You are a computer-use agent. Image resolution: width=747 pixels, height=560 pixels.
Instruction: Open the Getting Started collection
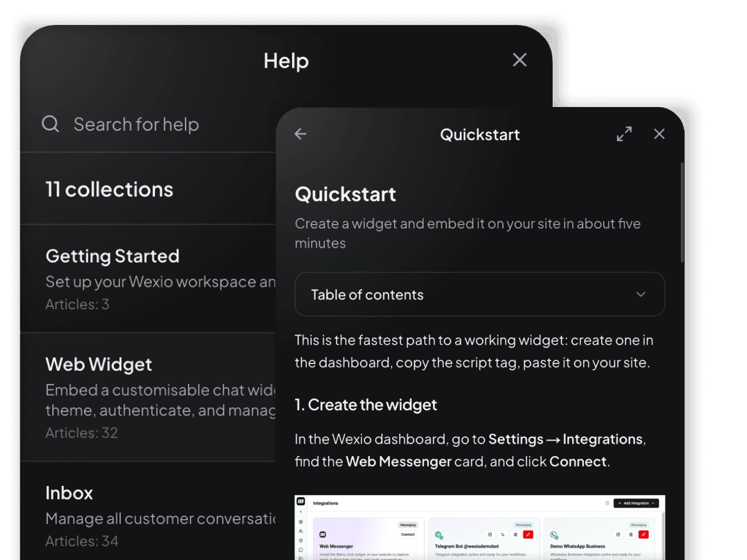[148, 278]
